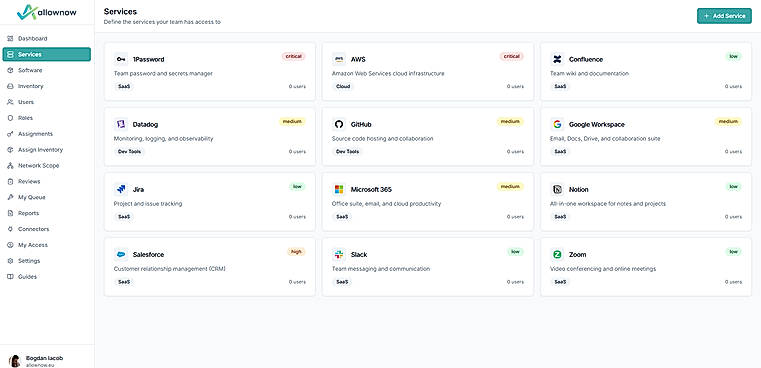Viewport: 761px width, 368px height.
Task: Click 'Source code hosting and collaboration' text
Action: tap(382, 138)
